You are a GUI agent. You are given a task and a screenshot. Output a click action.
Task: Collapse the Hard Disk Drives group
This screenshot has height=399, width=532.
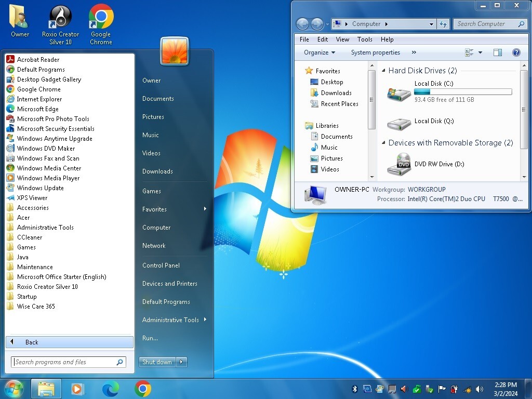[383, 71]
